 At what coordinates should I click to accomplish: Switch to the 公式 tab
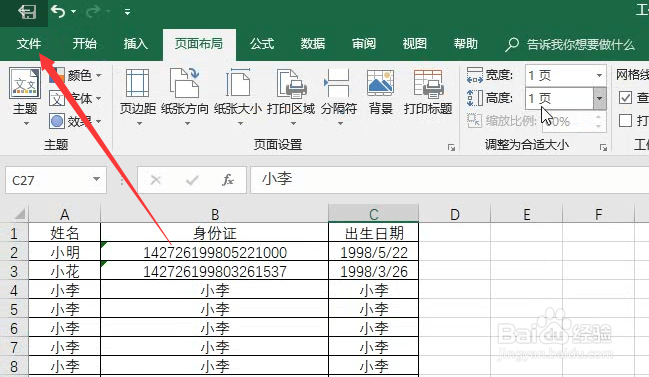point(262,43)
